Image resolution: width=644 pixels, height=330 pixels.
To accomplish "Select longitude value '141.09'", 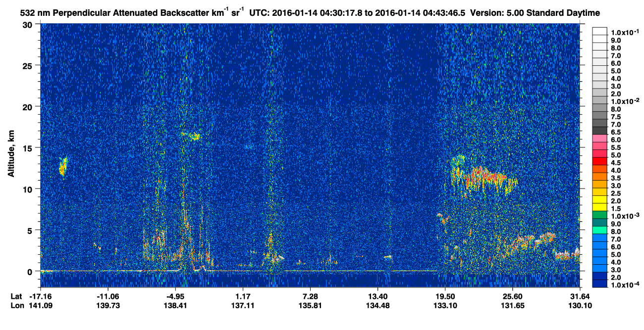I will point(40,305).
